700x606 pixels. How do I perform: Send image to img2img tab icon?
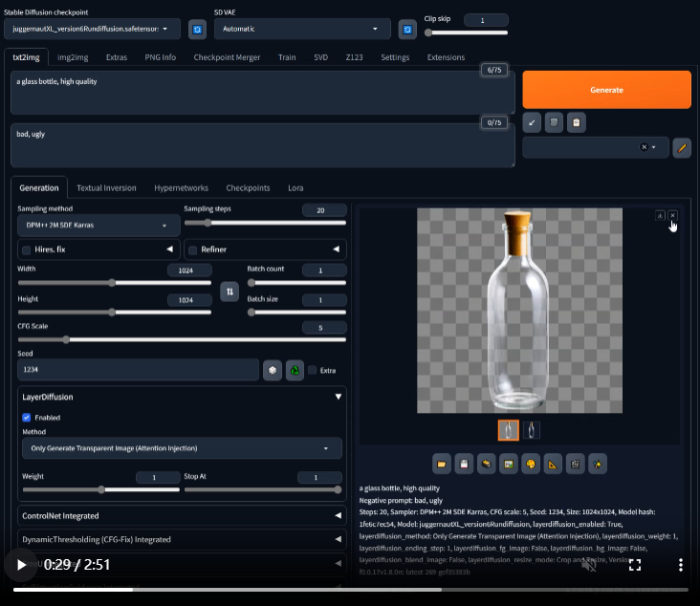509,465
